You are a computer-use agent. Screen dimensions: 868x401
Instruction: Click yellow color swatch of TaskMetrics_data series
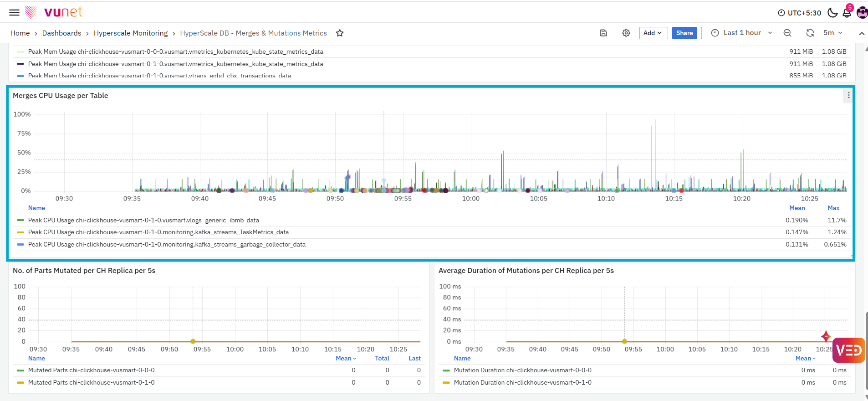(20, 232)
